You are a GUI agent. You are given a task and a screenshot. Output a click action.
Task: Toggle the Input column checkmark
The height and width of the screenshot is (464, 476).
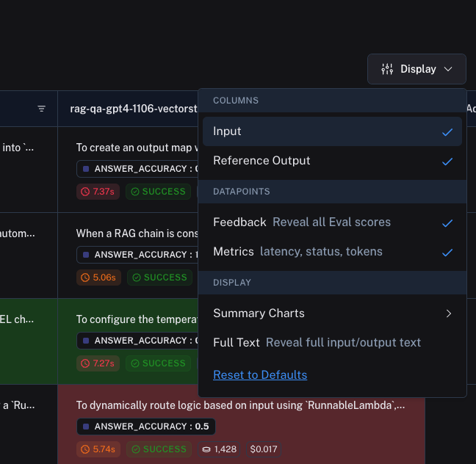(447, 132)
